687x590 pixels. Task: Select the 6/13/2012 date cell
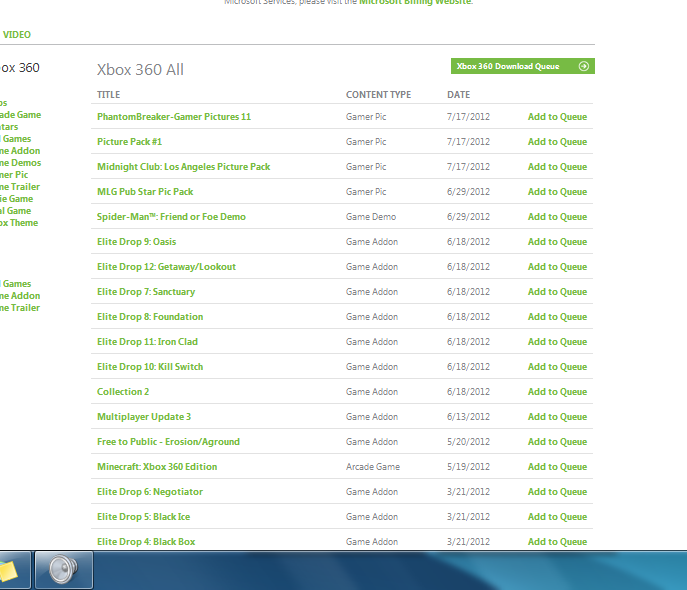(x=468, y=417)
